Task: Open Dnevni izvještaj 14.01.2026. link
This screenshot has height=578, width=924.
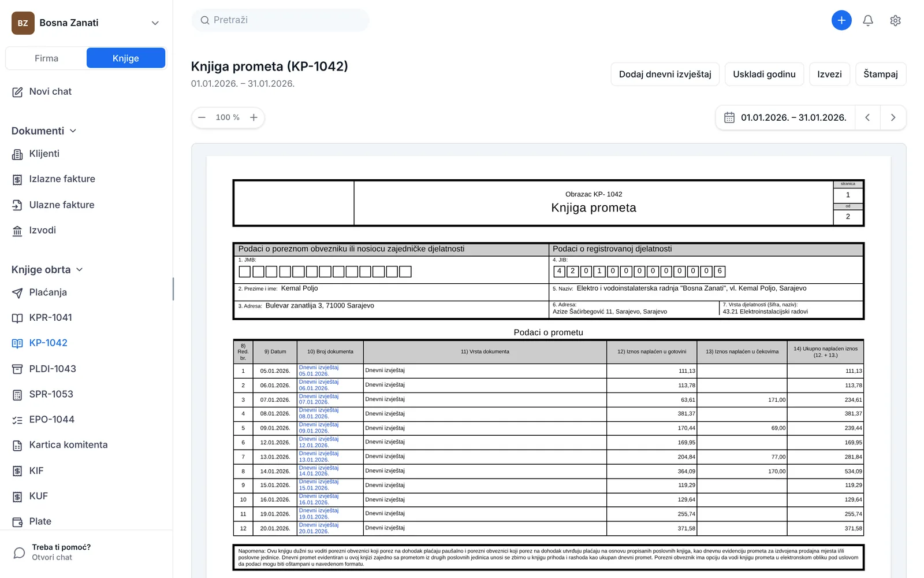Action: tap(319, 470)
